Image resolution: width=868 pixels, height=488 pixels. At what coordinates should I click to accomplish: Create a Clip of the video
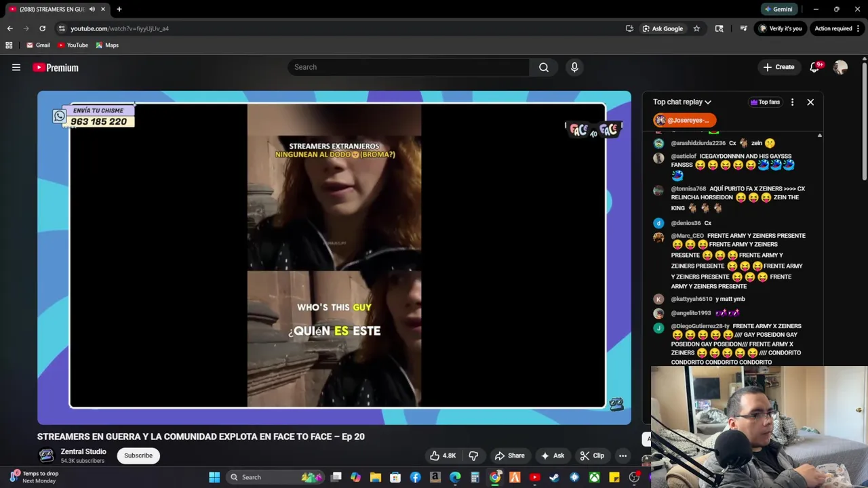592,455
